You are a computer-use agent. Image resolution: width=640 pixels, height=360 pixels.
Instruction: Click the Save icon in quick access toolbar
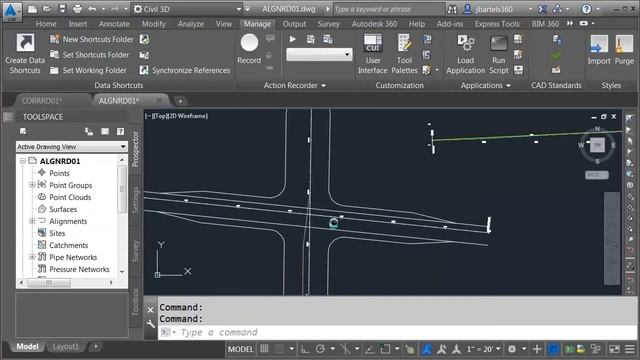click(x=62, y=9)
